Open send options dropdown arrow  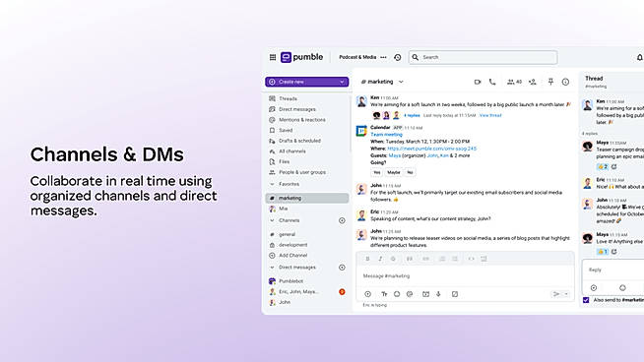(x=566, y=294)
